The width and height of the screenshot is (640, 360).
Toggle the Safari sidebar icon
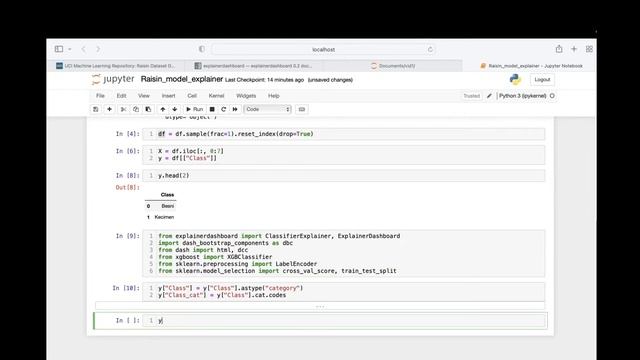click(x=59, y=49)
